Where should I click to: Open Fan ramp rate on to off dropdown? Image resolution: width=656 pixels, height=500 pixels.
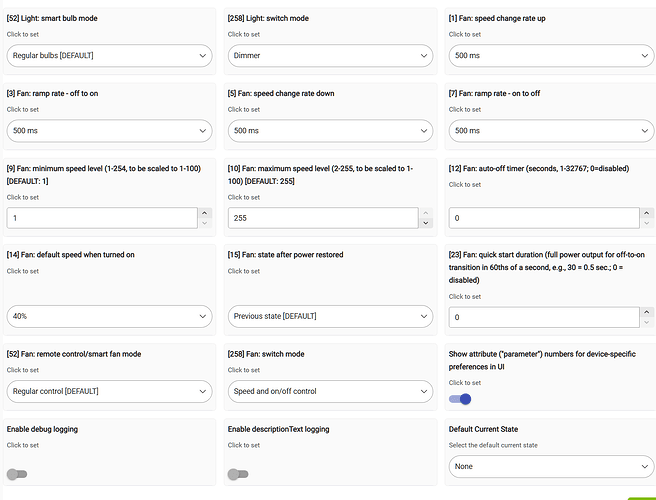point(551,131)
